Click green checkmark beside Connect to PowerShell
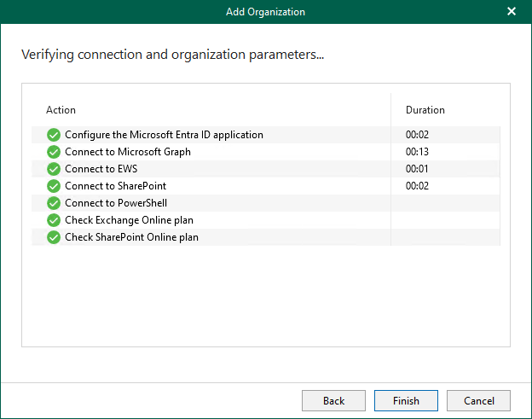 tap(54, 203)
